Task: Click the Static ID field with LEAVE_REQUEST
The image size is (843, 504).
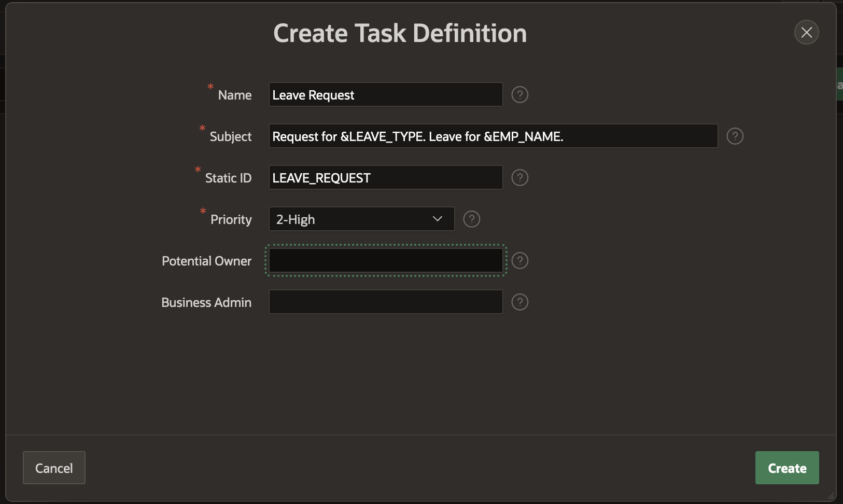Action: point(385,178)
